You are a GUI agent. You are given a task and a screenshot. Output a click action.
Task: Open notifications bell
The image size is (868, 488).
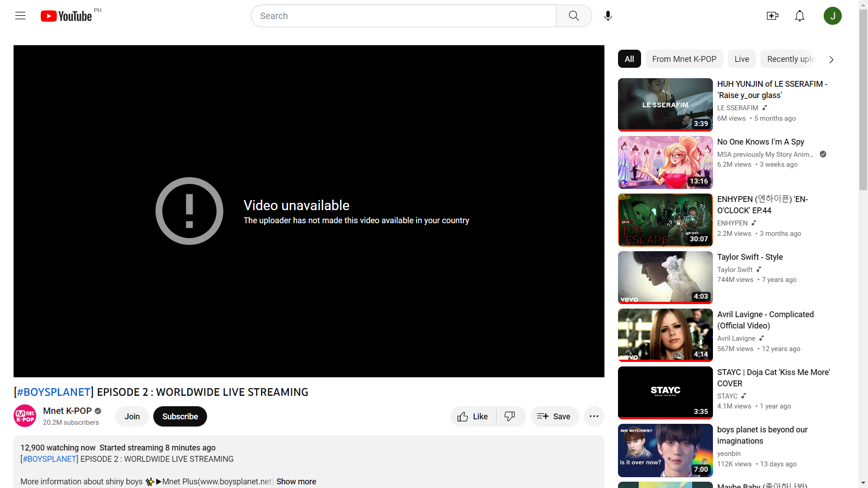(x=800, y=16)
